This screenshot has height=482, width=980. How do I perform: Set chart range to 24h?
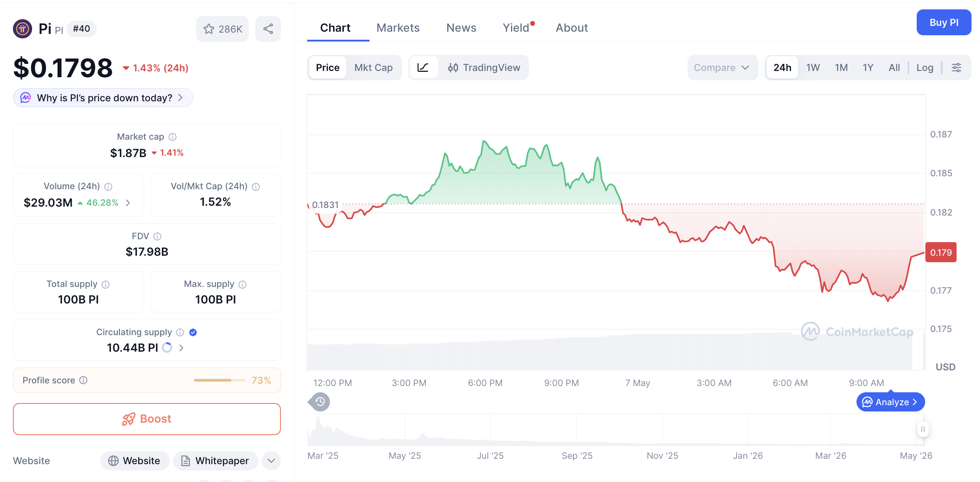pyautogui.click(x=782, y=68)
